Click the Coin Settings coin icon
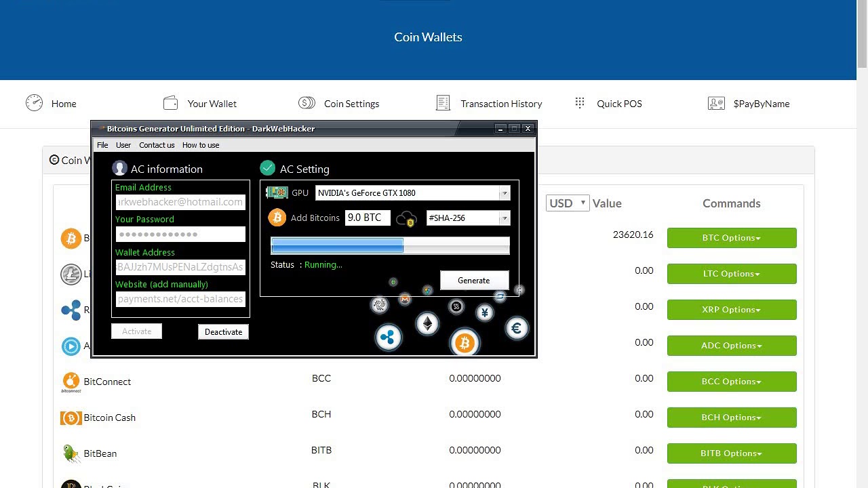 [307, 103]
